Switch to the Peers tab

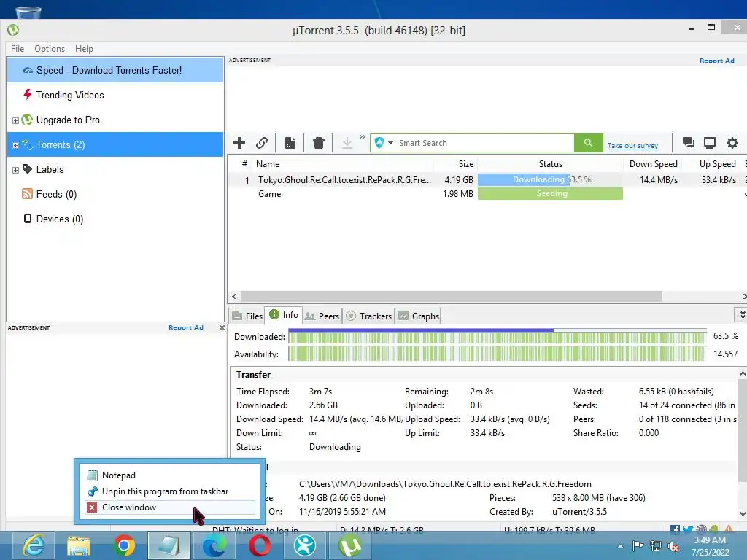pos(322,316)
